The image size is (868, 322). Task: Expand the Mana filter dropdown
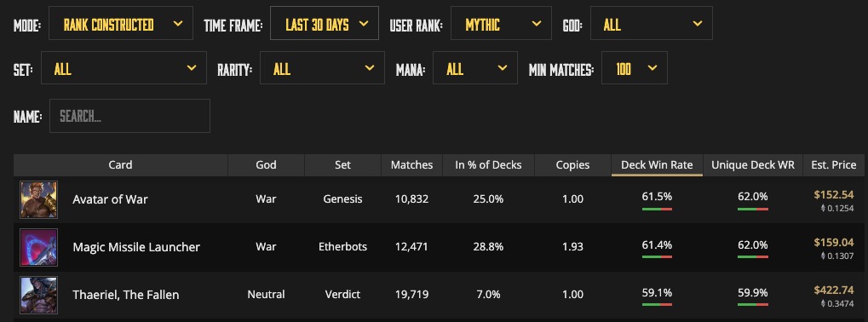click(x=475, y=68)
